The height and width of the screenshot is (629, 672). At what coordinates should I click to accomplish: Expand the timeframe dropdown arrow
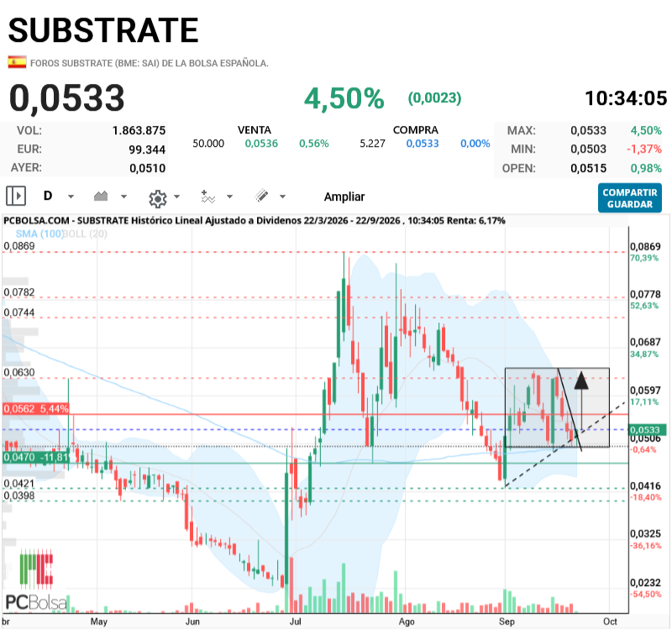point(71,197)
